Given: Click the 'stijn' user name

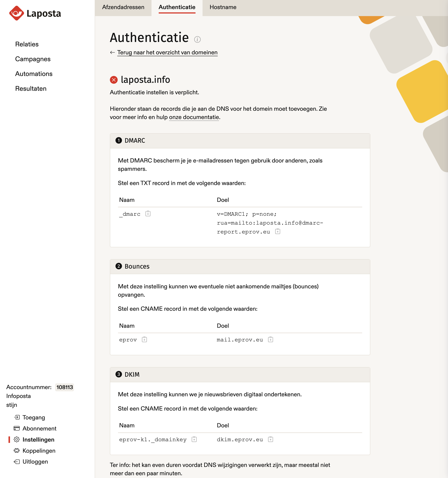Looking at the screenshot, I should 11,405.
